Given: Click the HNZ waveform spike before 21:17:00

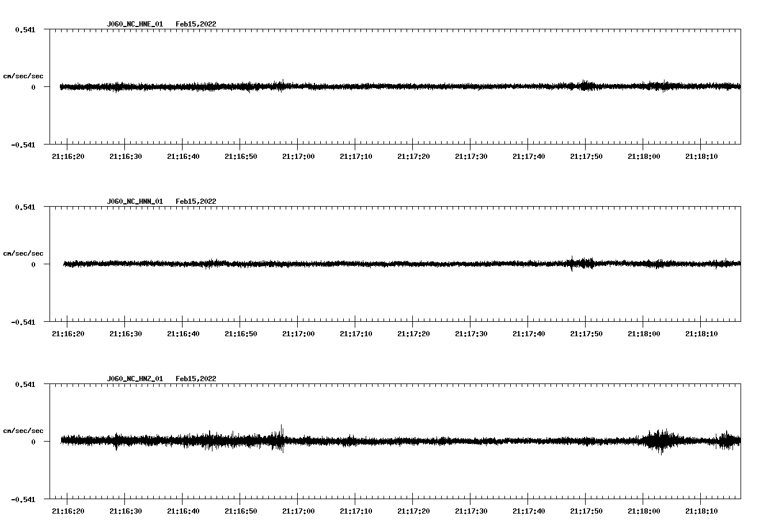Looking at the screenshot, I should pos(282,439).
